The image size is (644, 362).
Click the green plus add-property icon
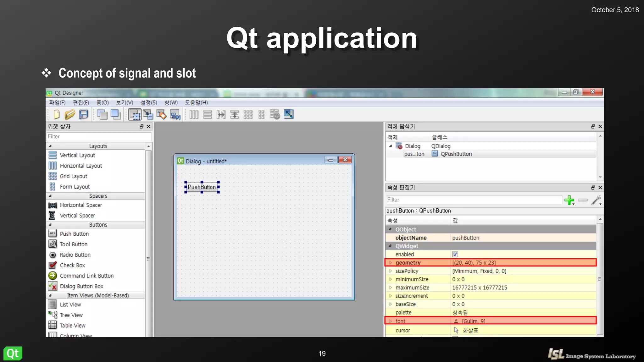pyautogui.click(x=569, y=200)
